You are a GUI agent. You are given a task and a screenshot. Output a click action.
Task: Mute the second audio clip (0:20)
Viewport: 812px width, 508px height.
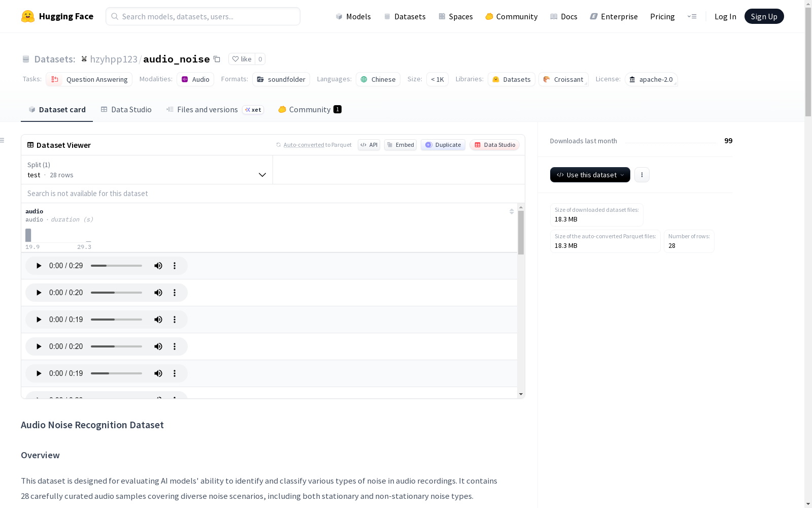click(x=158, y=293)
